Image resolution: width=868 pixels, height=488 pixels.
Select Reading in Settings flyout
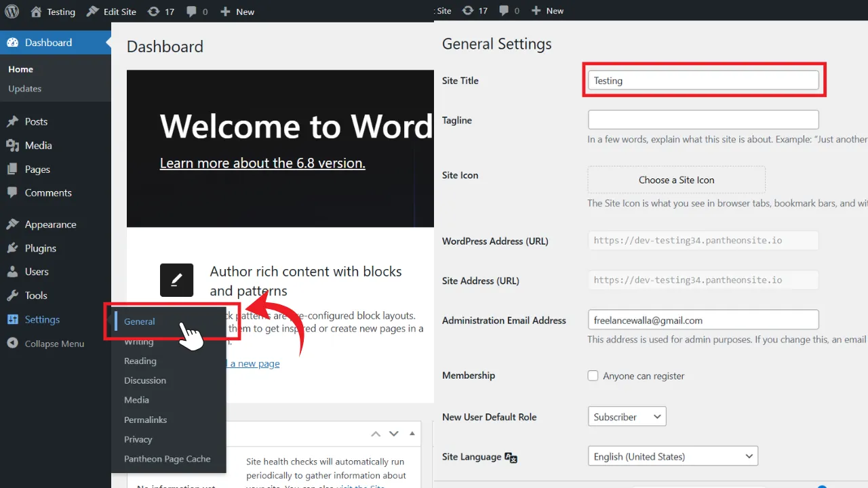click(x=140, y=361)
